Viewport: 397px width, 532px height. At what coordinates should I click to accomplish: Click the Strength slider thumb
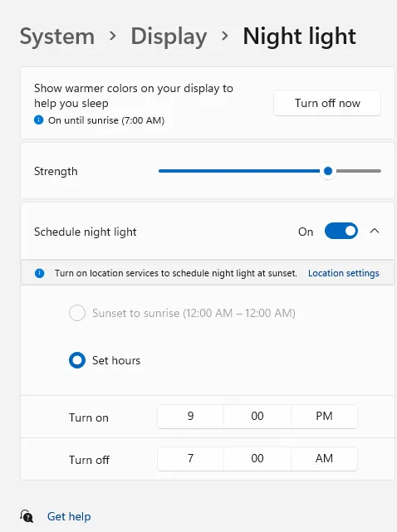[x=328, y=171]
